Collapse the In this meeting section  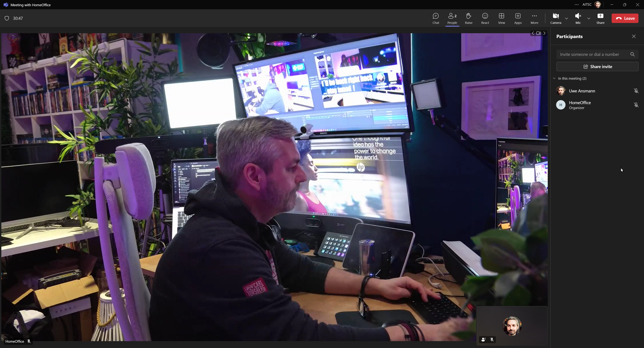click(x=554, y=78)
